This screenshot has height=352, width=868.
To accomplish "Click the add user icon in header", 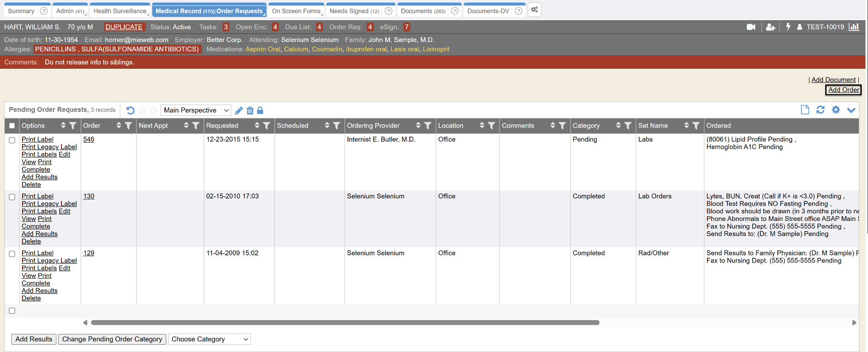I will [x=771, y=27].
